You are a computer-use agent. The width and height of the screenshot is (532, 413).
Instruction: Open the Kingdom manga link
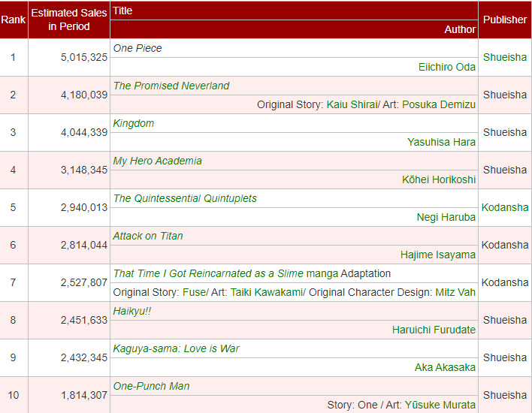coord(134,123)
